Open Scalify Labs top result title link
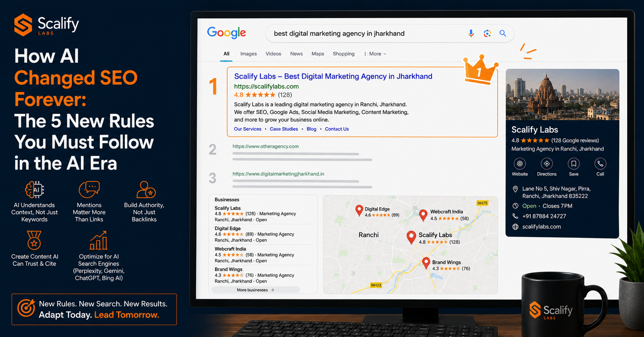The height and width of the screenshot is (337, 644). click(x=333, y=76)
